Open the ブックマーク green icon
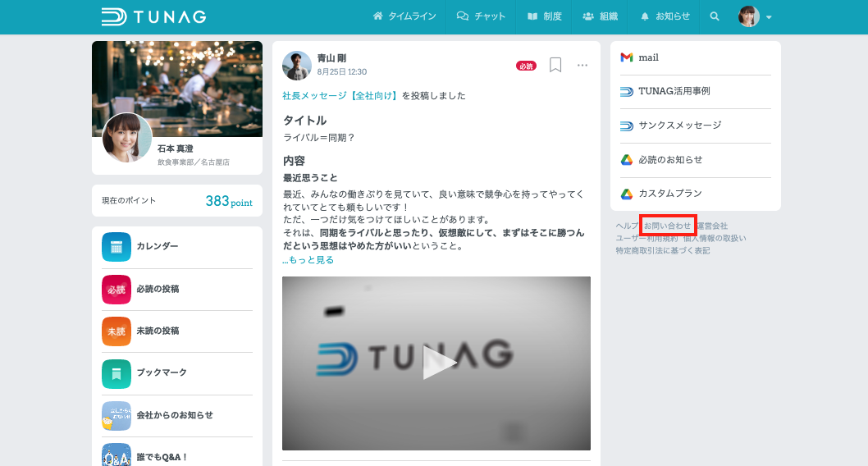The height and width of the screenshot is (466, 868). pos(116,374)
